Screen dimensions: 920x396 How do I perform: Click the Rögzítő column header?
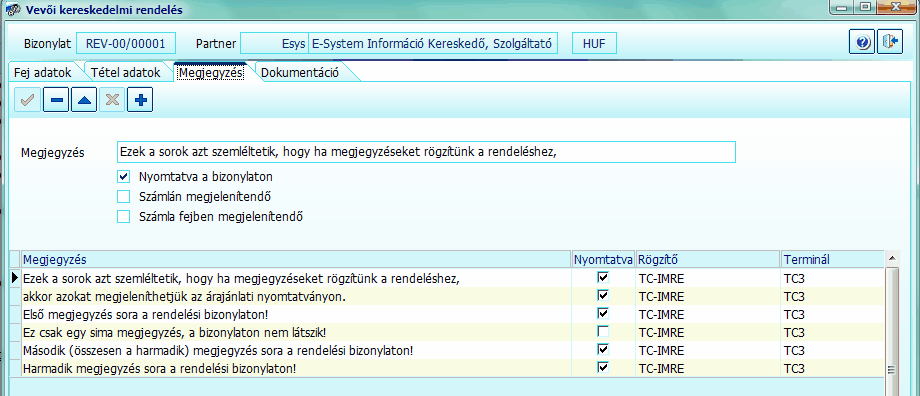tap(708, 259)
